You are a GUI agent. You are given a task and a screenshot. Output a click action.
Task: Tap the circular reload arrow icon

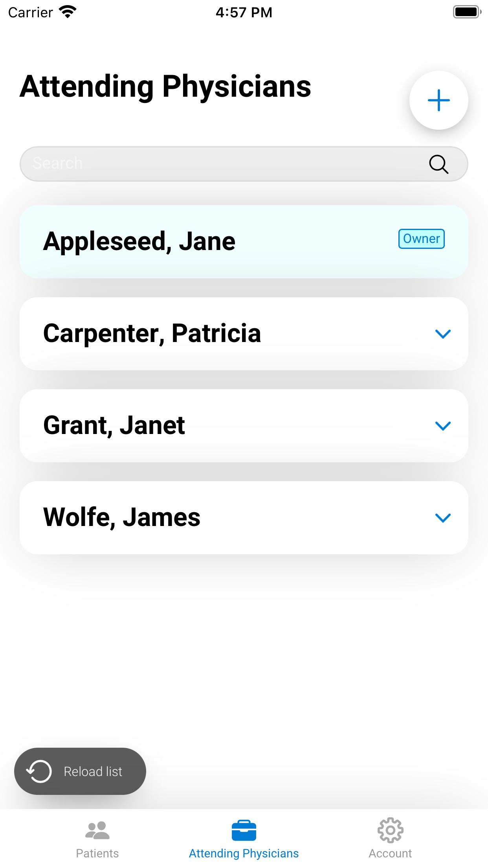[x=39, y=771]
